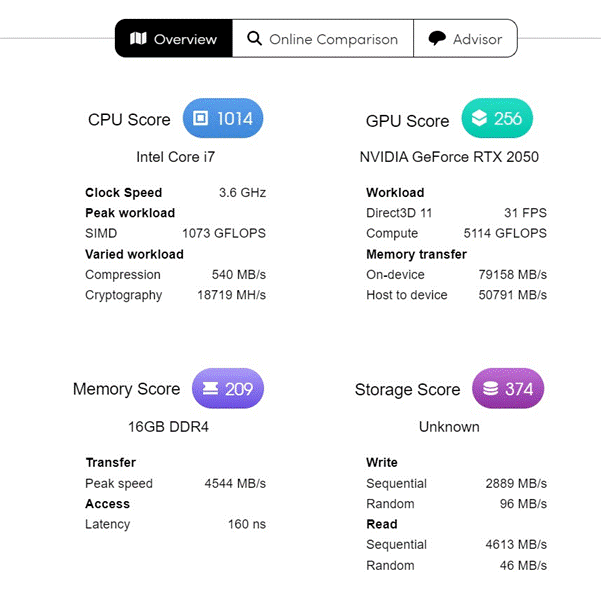Click the magnifier icon in Online Comparison
The height and width of the screenshot is (600, 601).
coord(255,39)
